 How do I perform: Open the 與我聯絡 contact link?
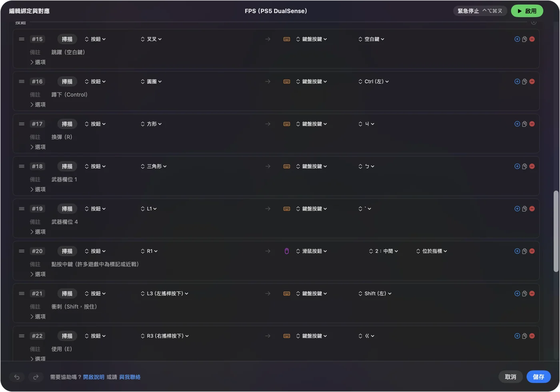[130, 377]
